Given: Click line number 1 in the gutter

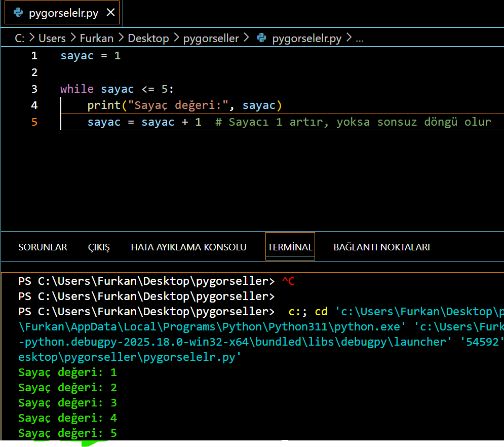Looking at the screenshot, I should [34, 56].
